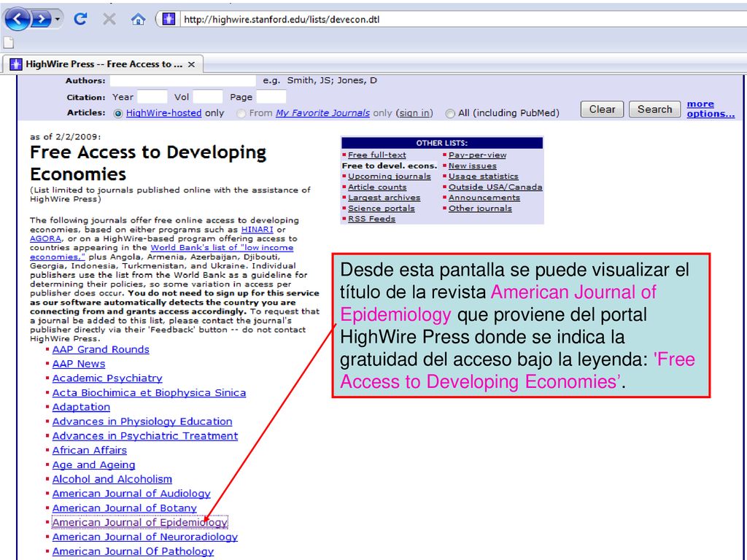Open Advances in Psychiatric Treatment
The height and width of the screenshot is (560, 747).
tap(145, 436)
